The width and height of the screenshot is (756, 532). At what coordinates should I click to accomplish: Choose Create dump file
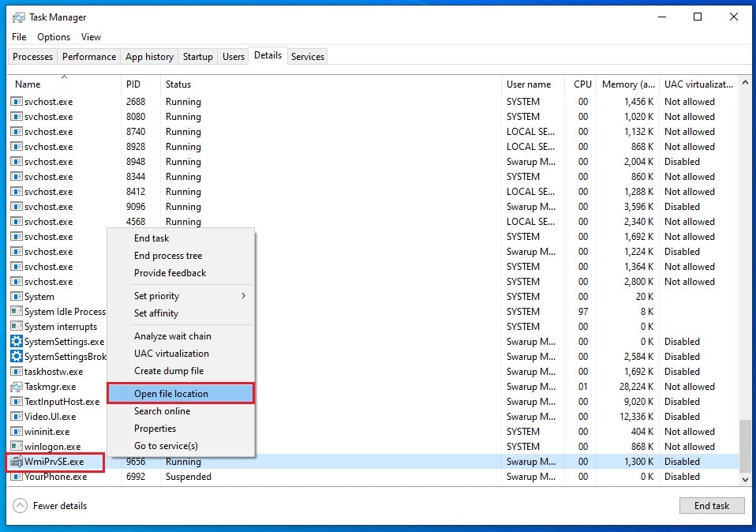[181, 371]
